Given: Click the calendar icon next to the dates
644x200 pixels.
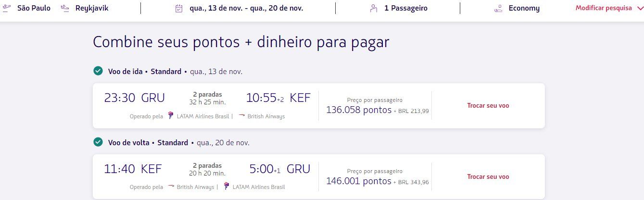Looking at the screenshot, I should (179, 8).
